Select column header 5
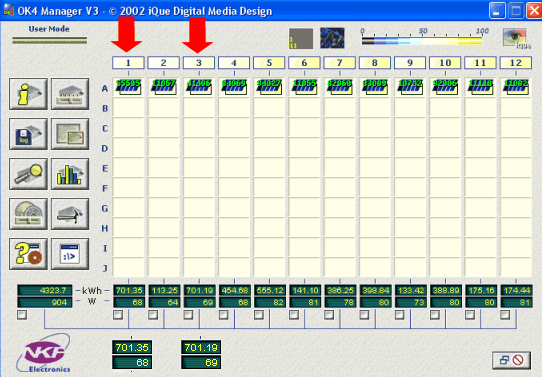542x377 pixels. click(269, 63)
